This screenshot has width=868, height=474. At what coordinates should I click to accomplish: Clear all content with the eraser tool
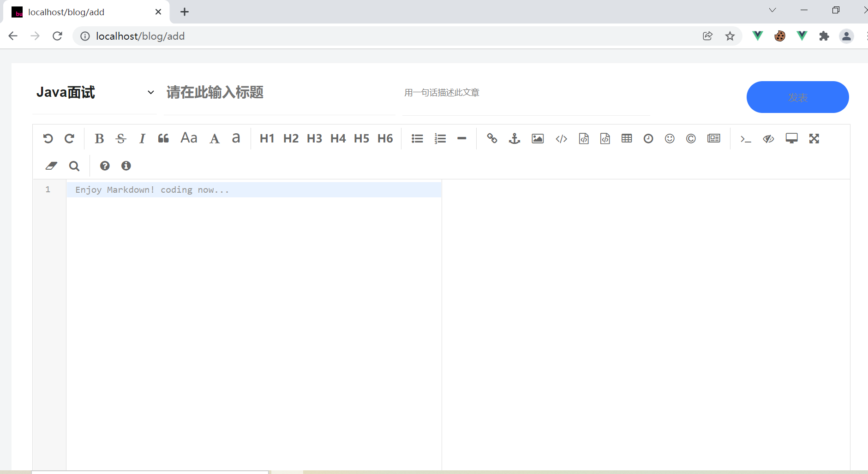[51, 166]
